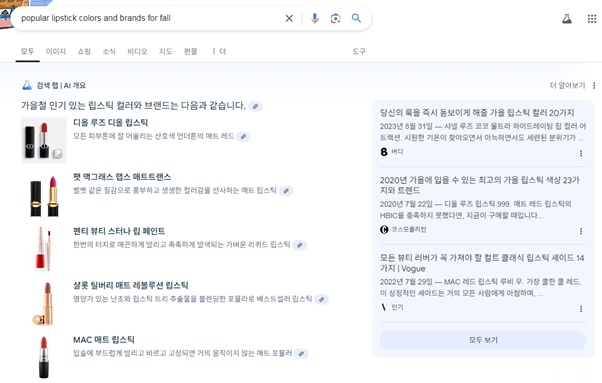Click source link icon beside MAC description

point(301,353)
